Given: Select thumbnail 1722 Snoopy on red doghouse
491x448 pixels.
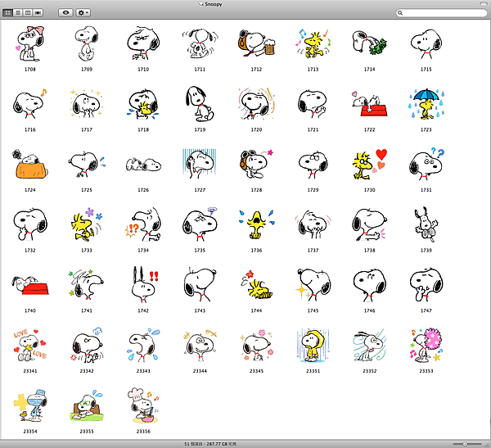Looking at the screenshot, I should pyautogui.click(x=370, y=104).
